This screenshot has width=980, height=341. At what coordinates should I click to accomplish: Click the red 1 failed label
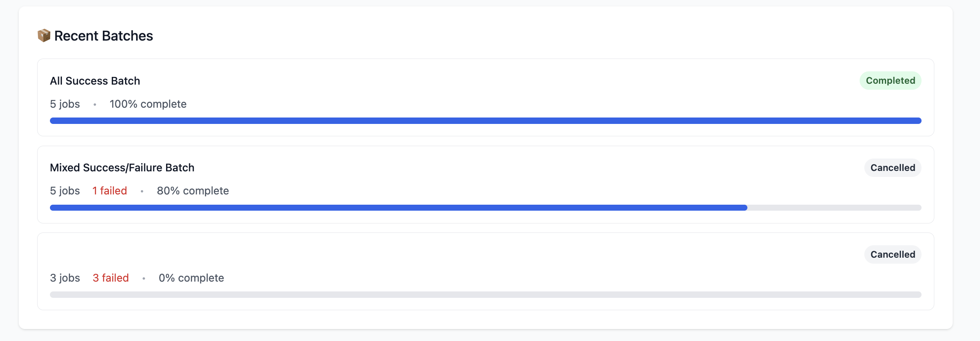[x=110, y=191]
